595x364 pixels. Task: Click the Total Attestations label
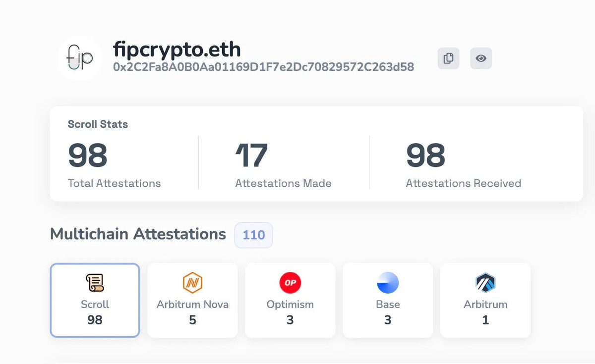(x=115, y=183)
